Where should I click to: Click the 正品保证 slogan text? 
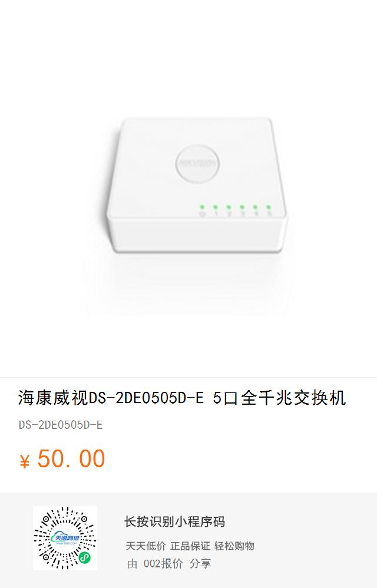pos(190,546)
